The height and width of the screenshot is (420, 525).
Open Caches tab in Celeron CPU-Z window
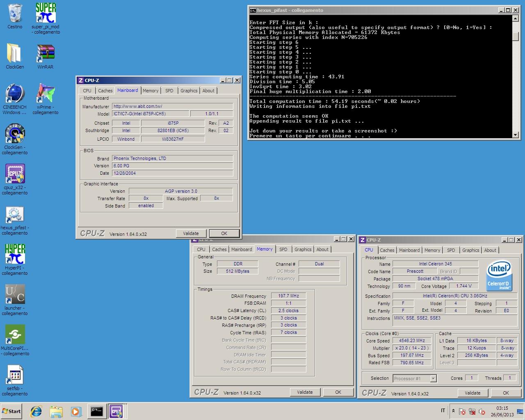[387, 250]
